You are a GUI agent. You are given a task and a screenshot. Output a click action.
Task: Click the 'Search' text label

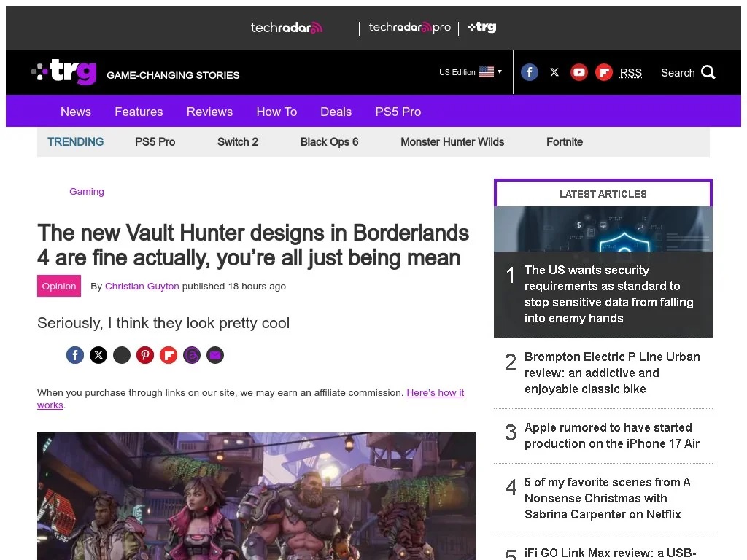[678, 73]
